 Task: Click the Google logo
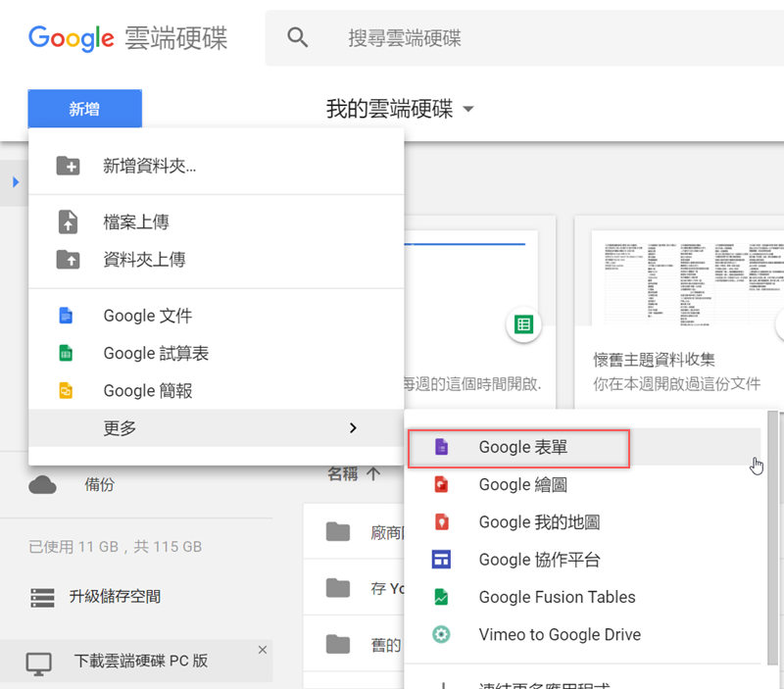72,38
